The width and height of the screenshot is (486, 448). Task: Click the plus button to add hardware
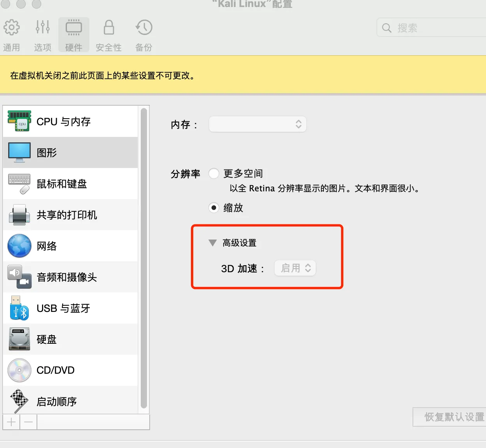(x=12, y=422)
